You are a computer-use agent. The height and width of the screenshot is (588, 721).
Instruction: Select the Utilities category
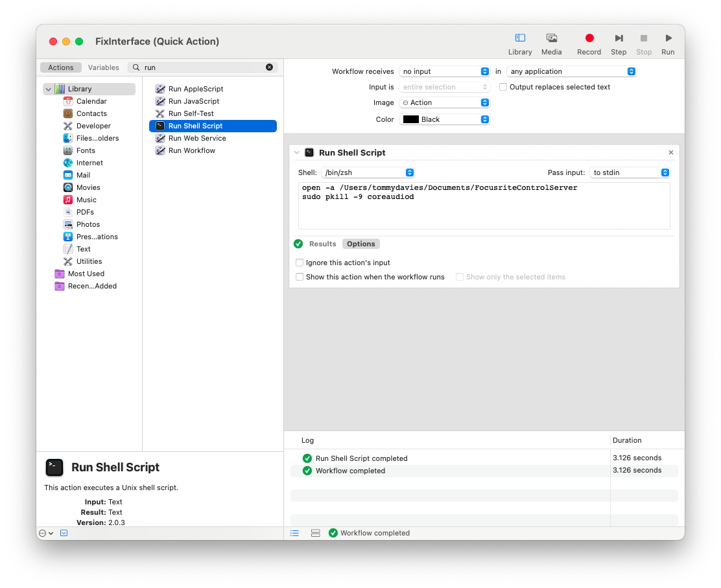[x=89, y=262]
